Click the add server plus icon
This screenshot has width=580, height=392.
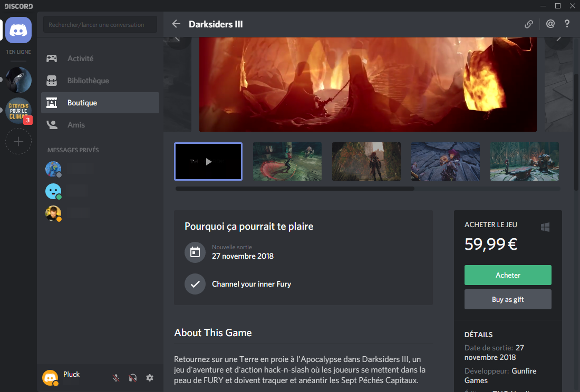18,142
